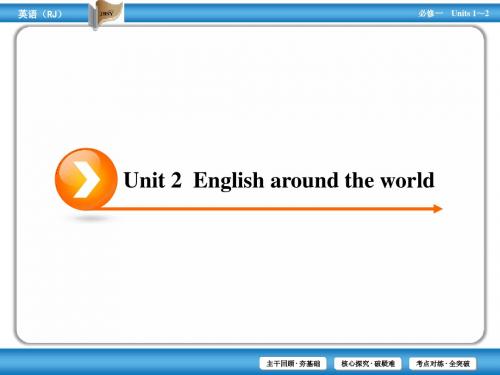Click the word "English" in the title

click(229, 181)
